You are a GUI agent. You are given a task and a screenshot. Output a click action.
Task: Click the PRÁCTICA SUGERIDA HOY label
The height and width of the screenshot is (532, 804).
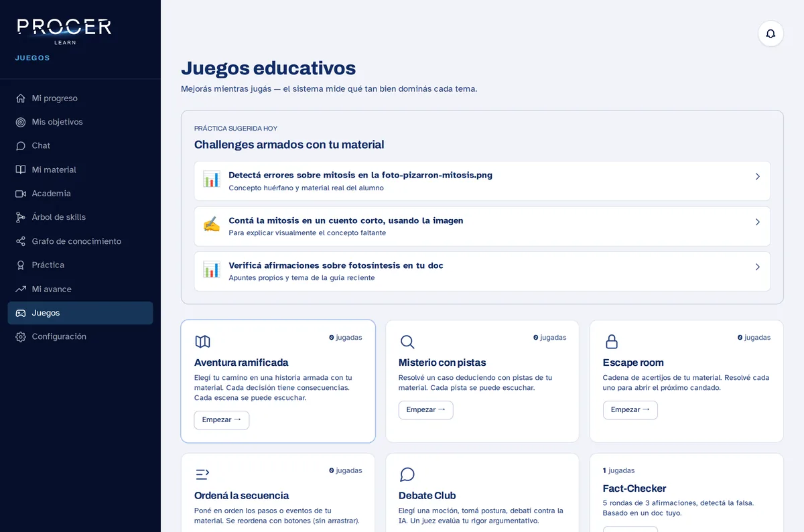point(236,128)
